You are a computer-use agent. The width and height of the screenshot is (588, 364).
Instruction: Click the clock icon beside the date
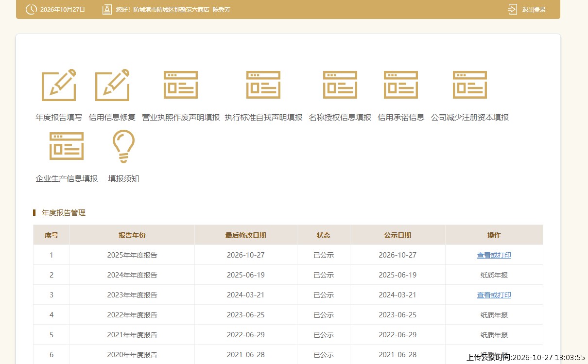31,9
